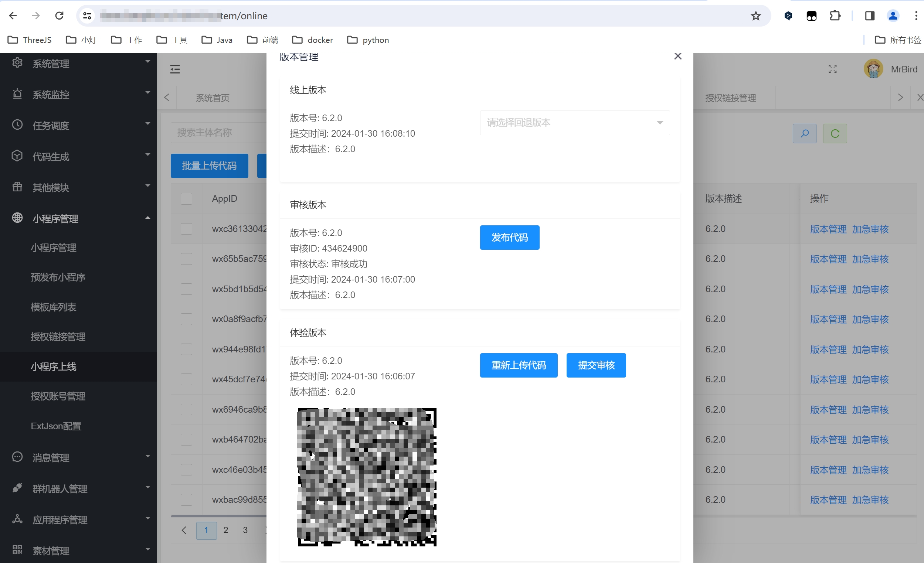Open the 所有书签 all bookmarks folder
Image resolution: width=924 pixels, height=563 pixels.
(898, 40)
